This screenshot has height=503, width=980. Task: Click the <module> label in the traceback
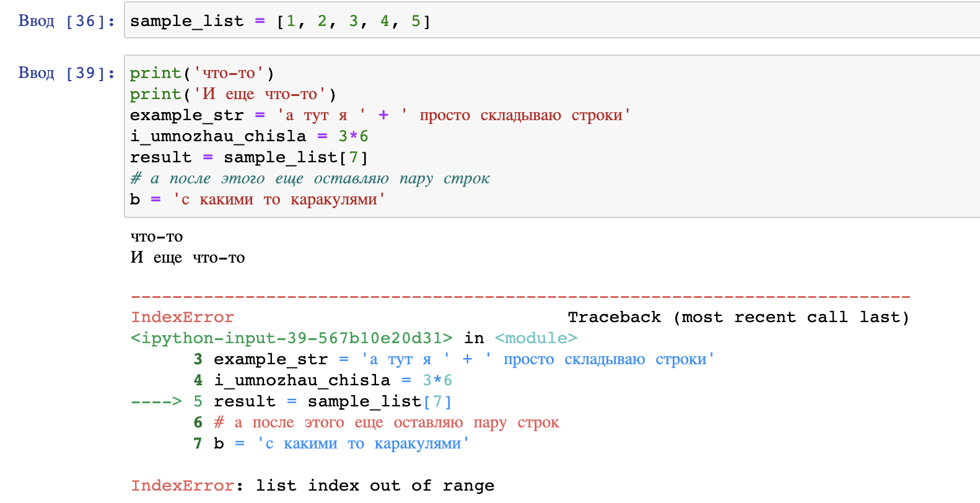pos(536,338)
